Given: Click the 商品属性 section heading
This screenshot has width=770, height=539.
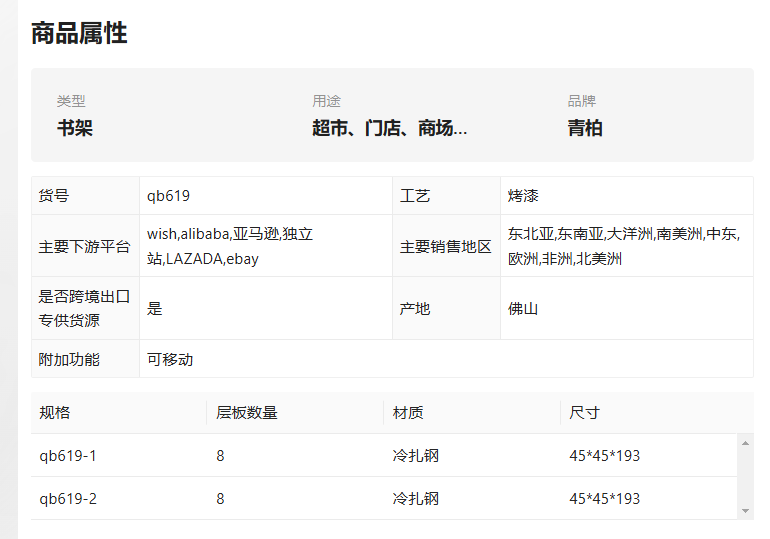Looking at the screenshot, I should click(x=79, y=33).
